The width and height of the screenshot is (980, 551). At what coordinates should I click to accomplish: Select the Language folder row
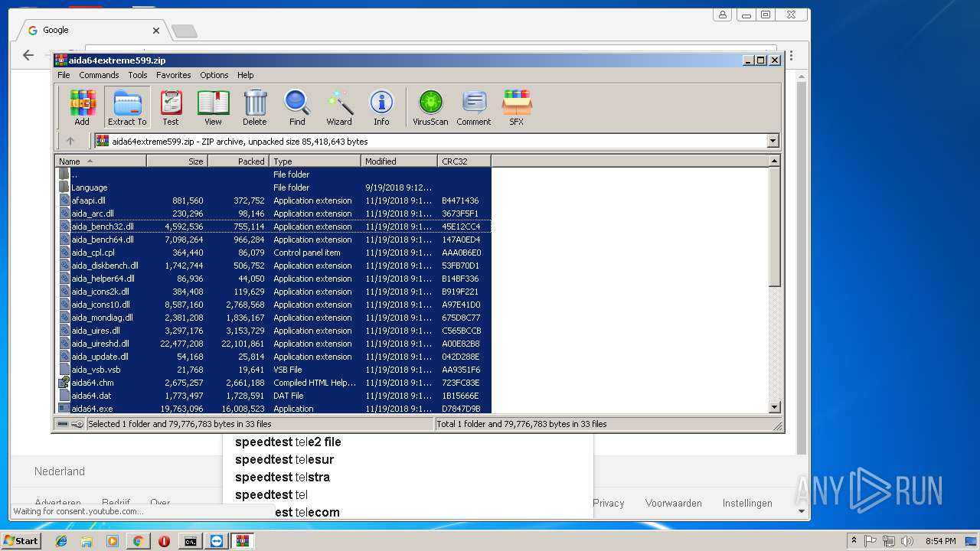[x=273, y=187]
